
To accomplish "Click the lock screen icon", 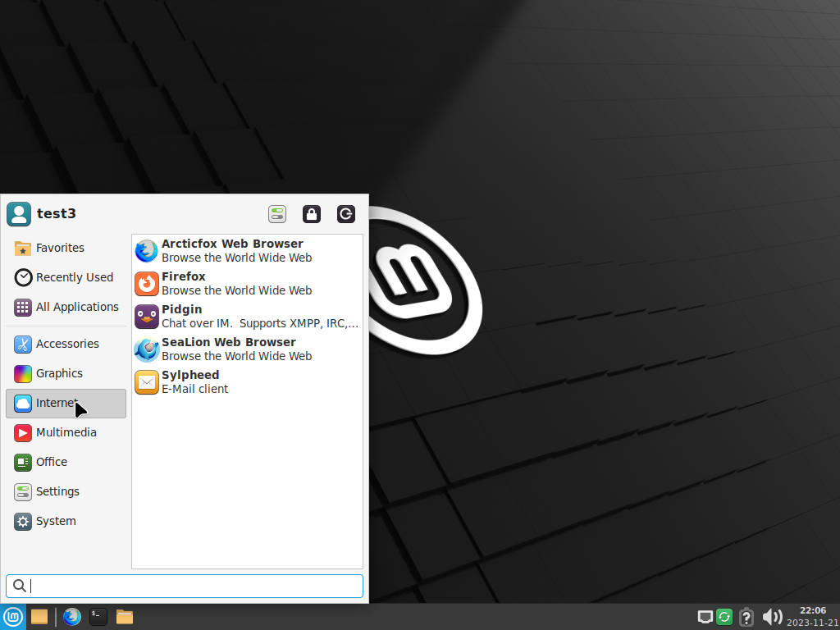I will pyautogui.click(x=311, y=214).
